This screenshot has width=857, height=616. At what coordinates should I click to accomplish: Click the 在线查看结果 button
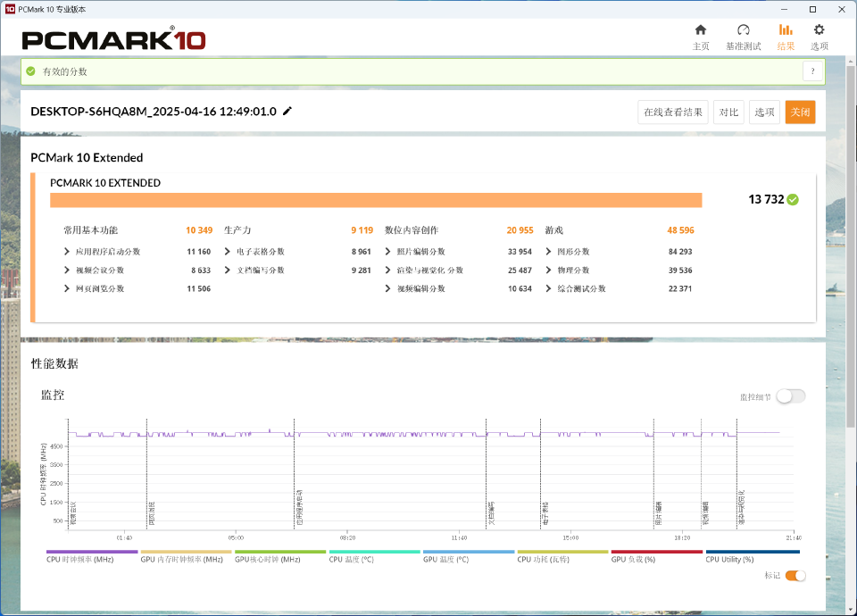[675, 112]
